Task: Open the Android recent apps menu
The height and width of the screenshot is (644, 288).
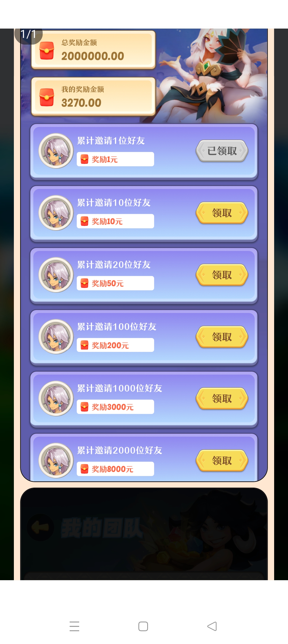Action: (x=74, y=626)
